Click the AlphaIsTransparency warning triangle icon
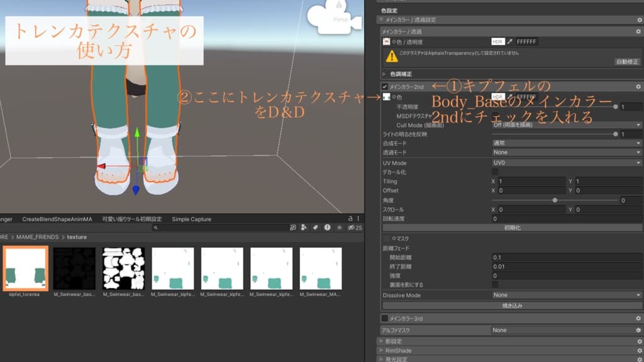Screen dimensions: 644x362 tap(391, 56)
